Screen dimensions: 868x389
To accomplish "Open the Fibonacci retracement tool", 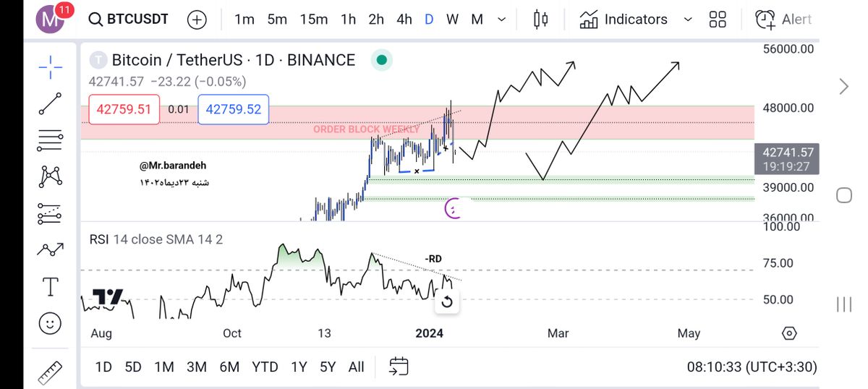I will (50, 139).
